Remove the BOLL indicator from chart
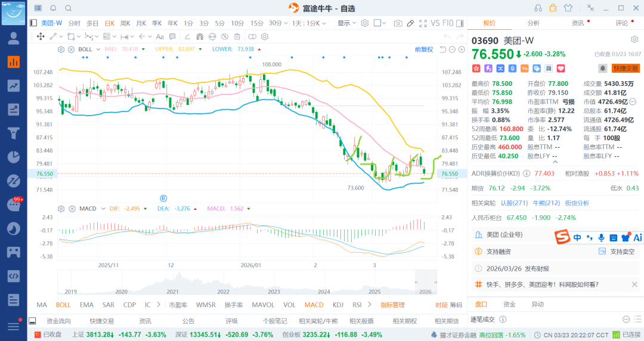 click(71, 49)
